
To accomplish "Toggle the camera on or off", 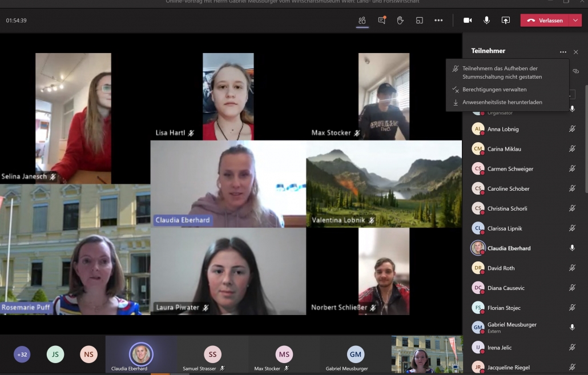I will 468,21.
